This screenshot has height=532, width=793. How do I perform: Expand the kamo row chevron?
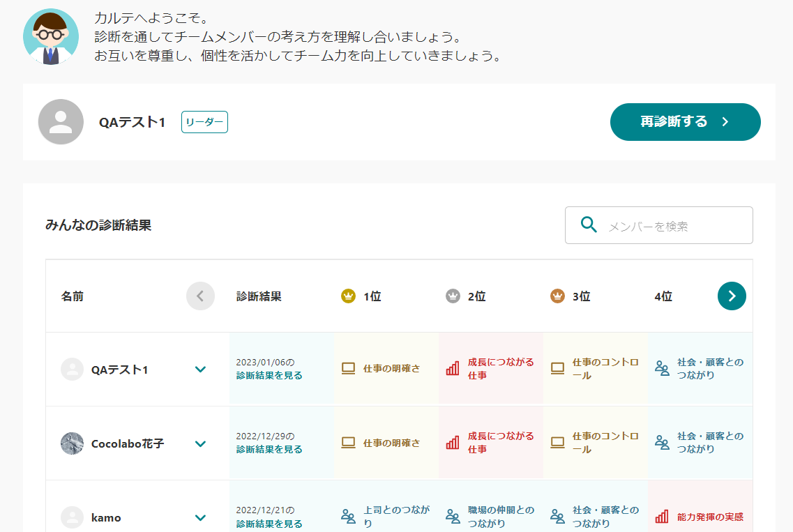click(201, 517)
